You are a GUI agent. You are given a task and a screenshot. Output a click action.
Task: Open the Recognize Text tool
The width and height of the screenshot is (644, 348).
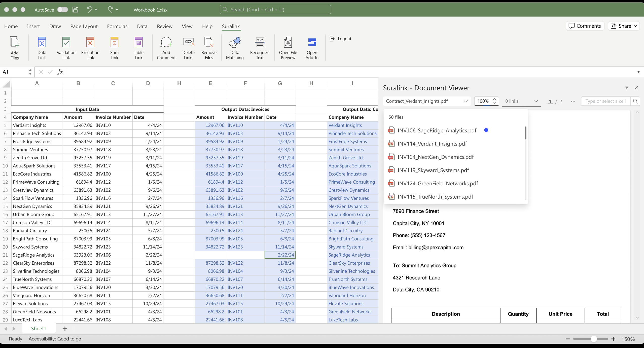coord(260,43)
